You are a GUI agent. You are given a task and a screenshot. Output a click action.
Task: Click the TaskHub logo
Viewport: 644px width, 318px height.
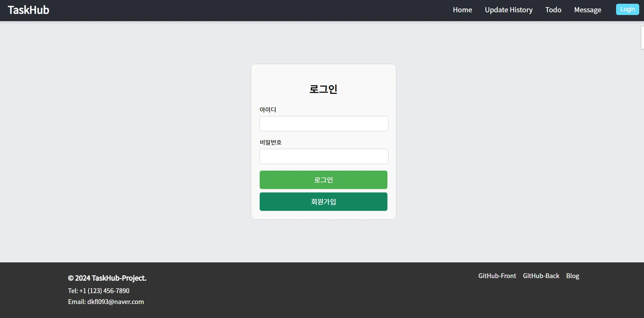(x=28, y=10)
